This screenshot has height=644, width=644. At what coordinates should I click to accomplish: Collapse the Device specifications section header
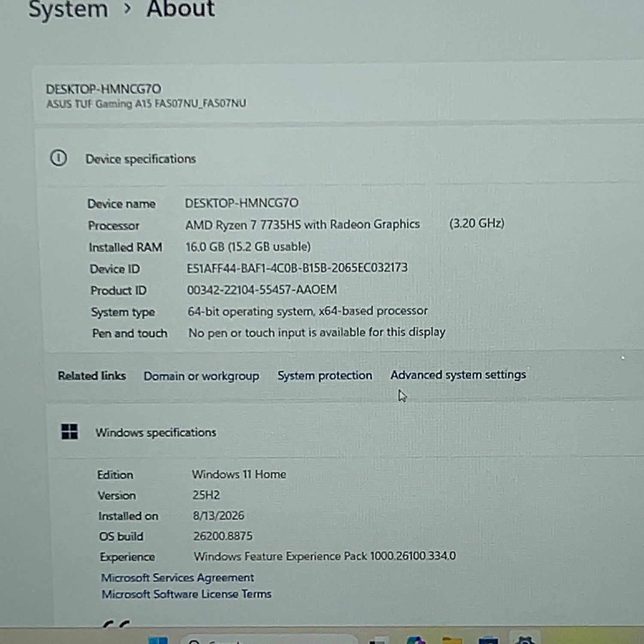pyautogui.click(x=339, y=158)
